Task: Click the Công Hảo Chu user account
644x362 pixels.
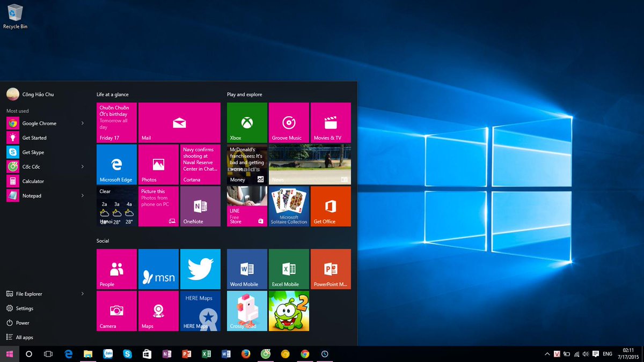Action: (x=31, y=94)
